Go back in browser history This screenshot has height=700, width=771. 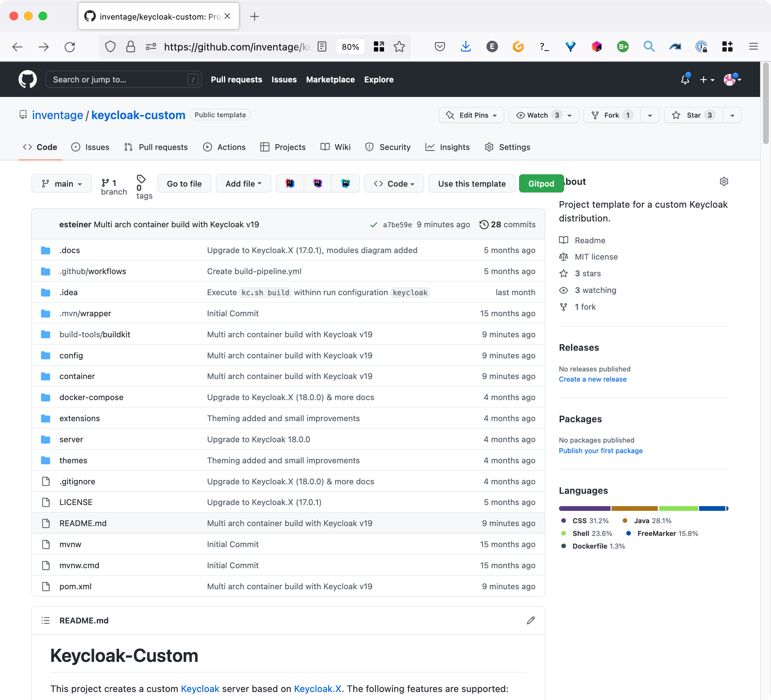point(17,47)
